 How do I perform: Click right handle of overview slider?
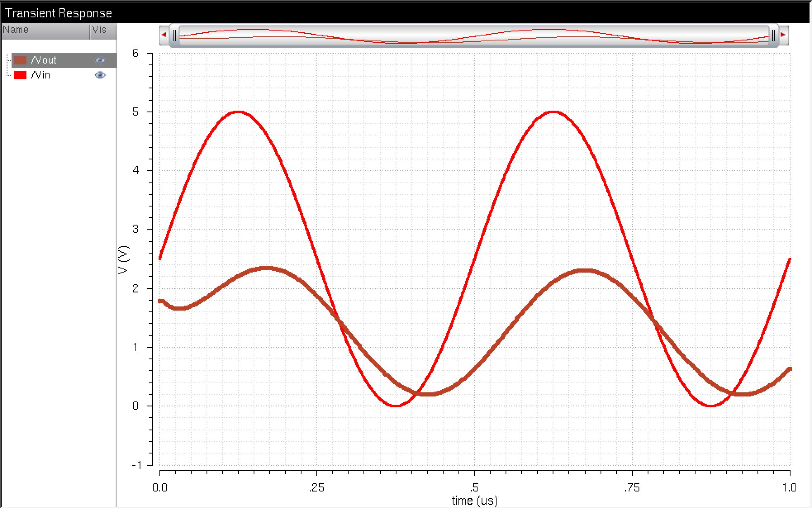(x=773, y=36)
